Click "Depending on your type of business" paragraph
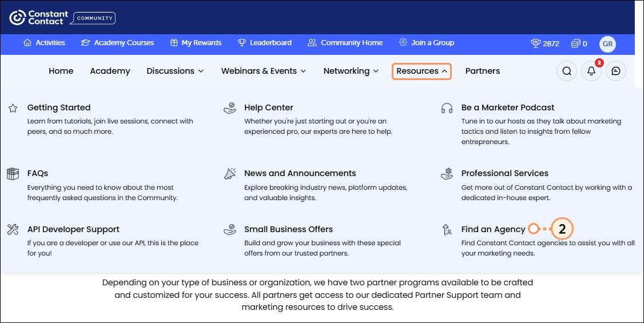The width and height of the screenshot is (644, 323). 317,294
